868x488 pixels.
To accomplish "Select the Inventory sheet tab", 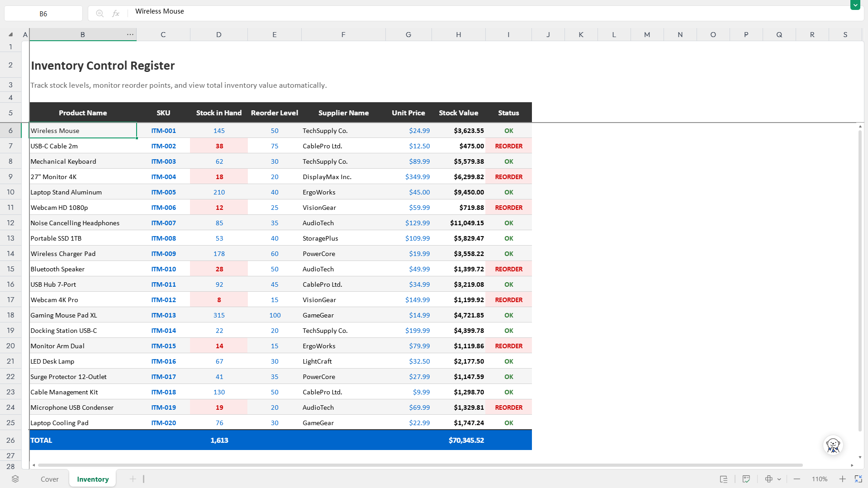I will (93, 479).
